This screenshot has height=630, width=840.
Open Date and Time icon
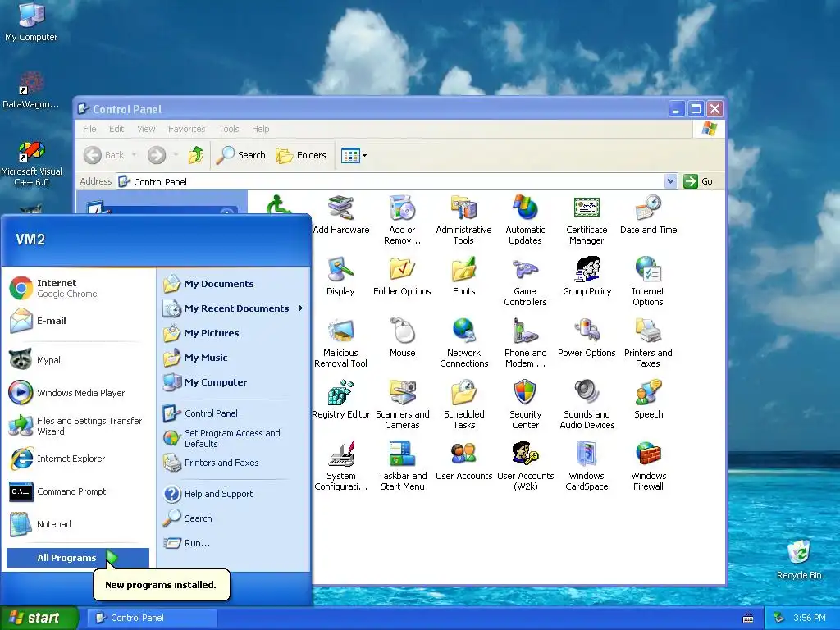click(x=648, y=215)
